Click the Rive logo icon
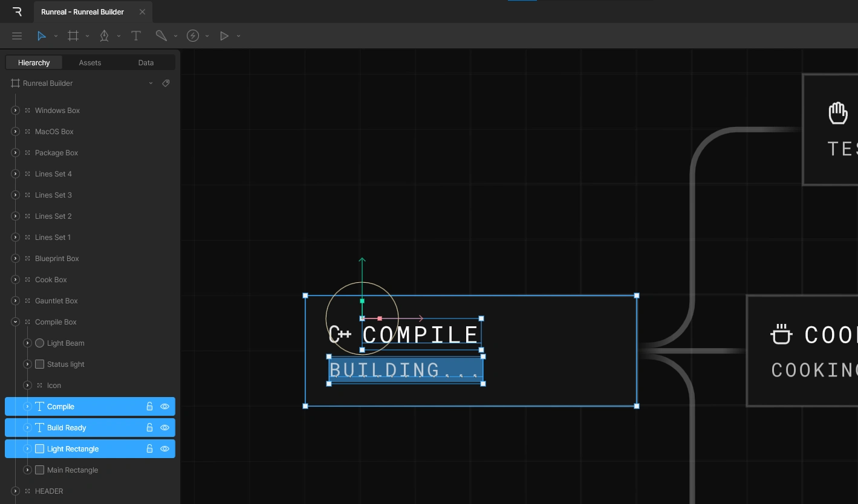Screen dimensions: 858x504 point(17,11)
